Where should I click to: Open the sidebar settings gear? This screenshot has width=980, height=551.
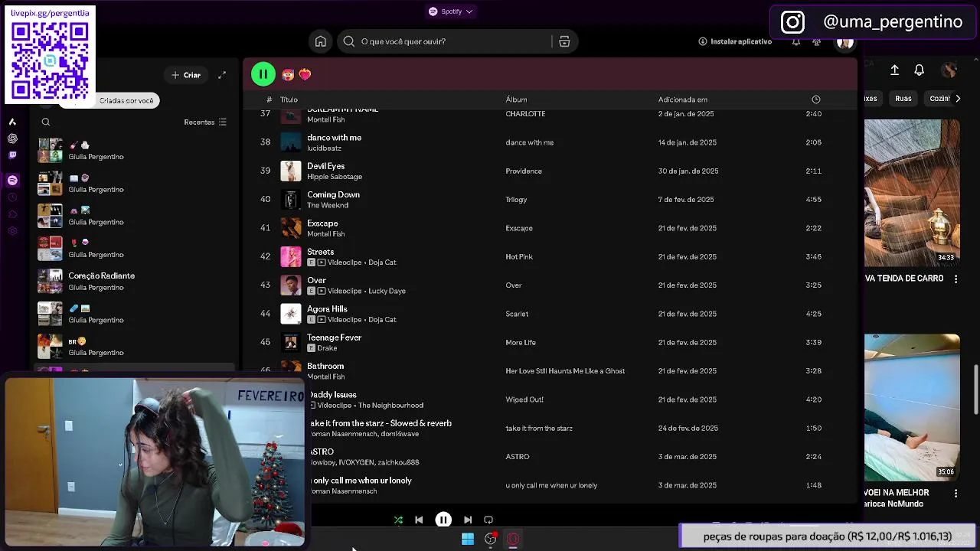coord(12,231)
